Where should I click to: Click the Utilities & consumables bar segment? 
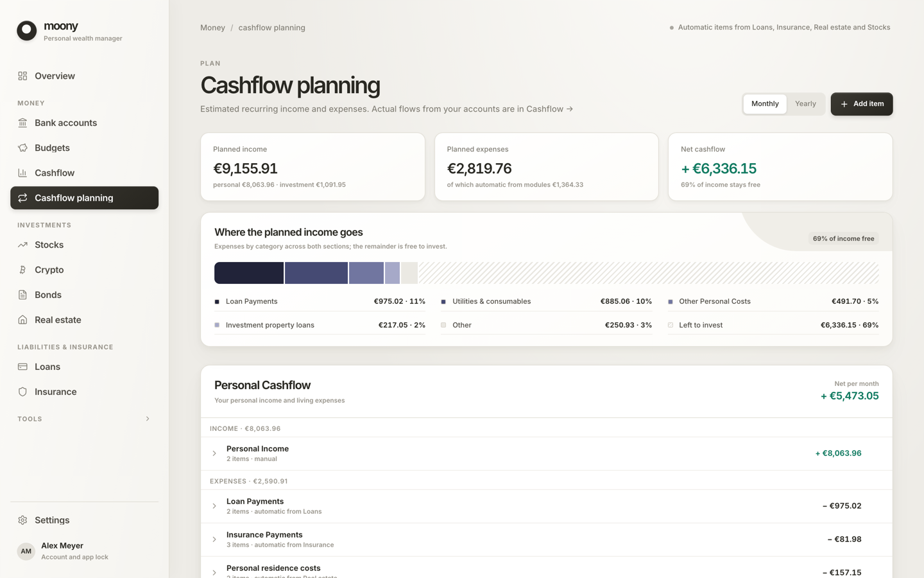click(316, 273)
